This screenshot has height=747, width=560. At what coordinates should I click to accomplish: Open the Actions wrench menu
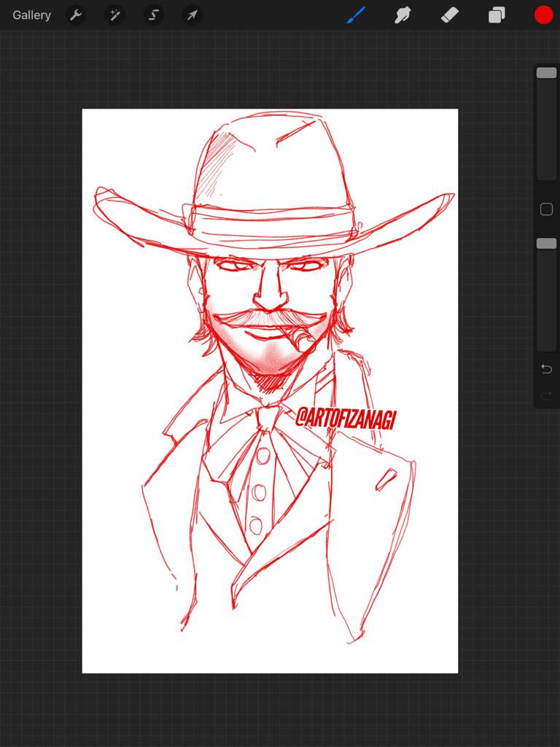pos(76,15)
